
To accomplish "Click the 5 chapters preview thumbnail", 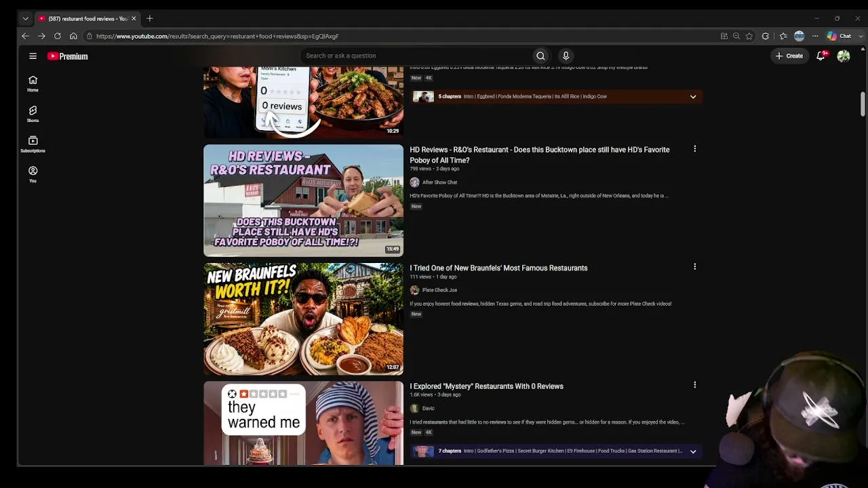I will coord(423,97).
